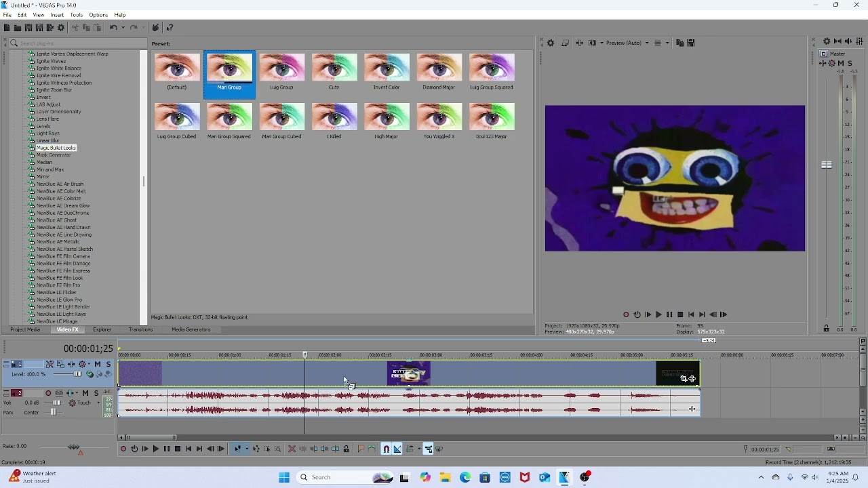Choose the Luig Group preset thumbnail

click(281, 72)
